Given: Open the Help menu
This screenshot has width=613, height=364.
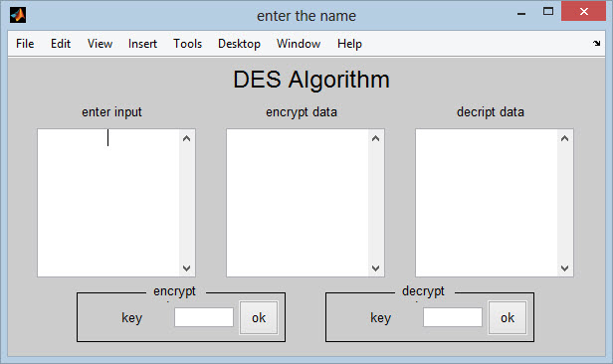Looking at the screenshot, I should tap(349, 44).
